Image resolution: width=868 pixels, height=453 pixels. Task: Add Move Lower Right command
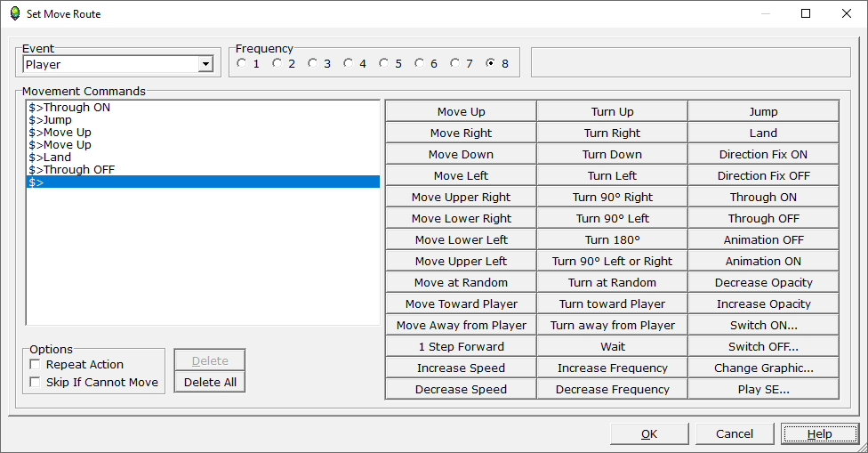(461, 218)
